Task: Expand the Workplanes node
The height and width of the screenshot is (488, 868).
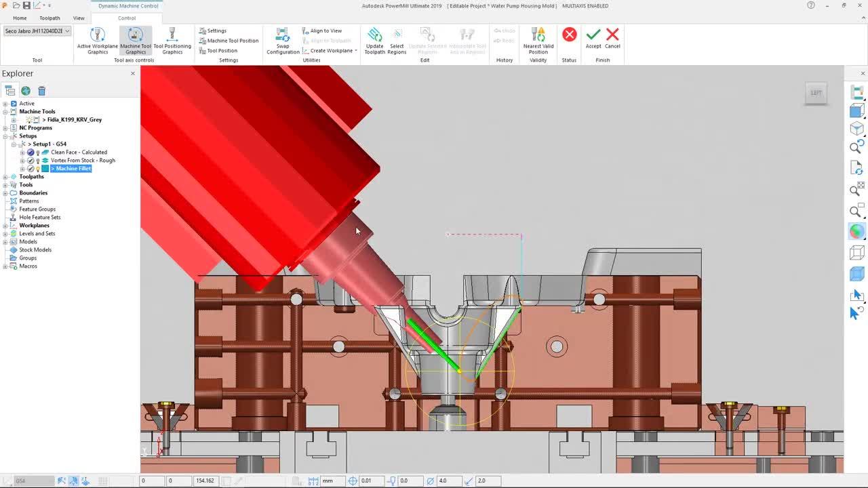Action: 5,226
